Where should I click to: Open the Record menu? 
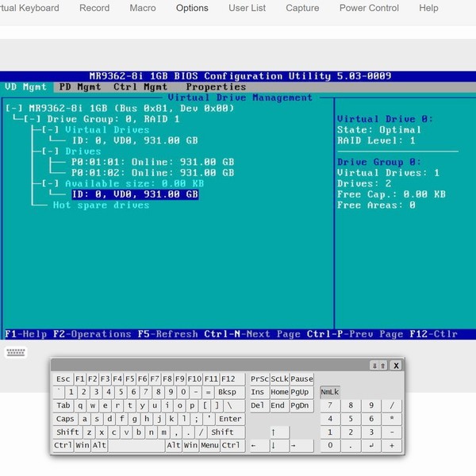pos(94,8)
